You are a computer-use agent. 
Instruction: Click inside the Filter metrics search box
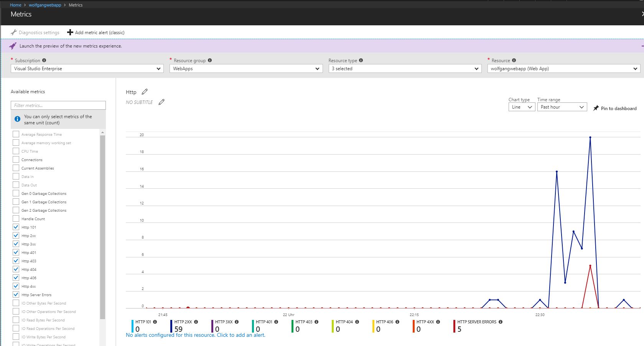coord(58,105)
